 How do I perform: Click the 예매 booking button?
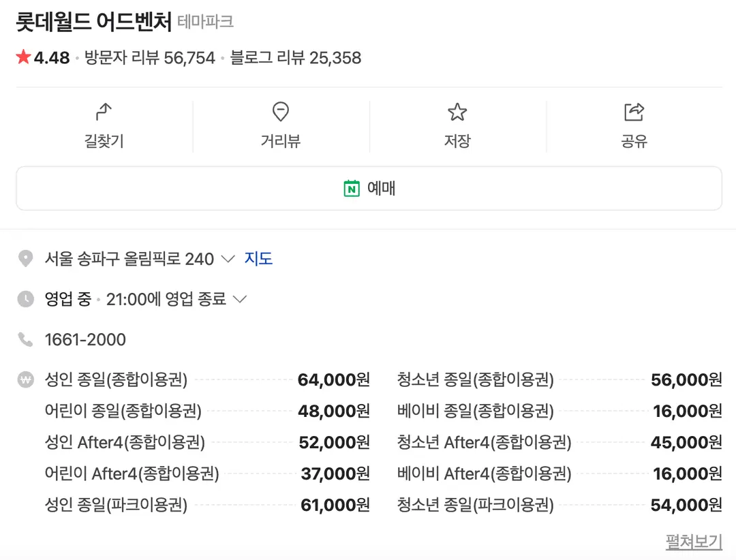369,188
